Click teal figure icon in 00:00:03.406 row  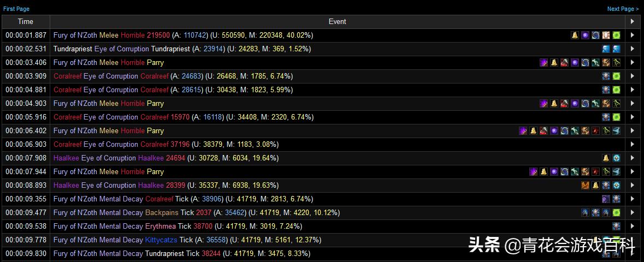(595, 62)
